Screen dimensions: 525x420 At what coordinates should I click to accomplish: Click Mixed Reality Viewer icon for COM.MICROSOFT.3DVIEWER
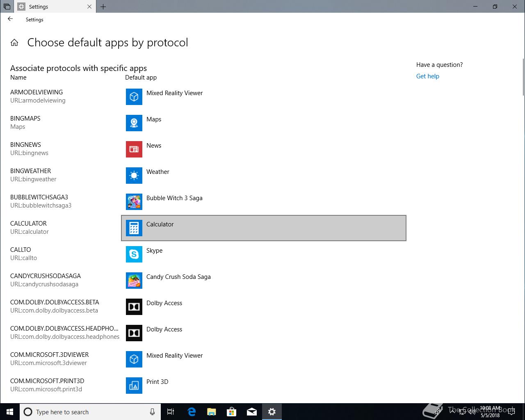pos(134,359)
